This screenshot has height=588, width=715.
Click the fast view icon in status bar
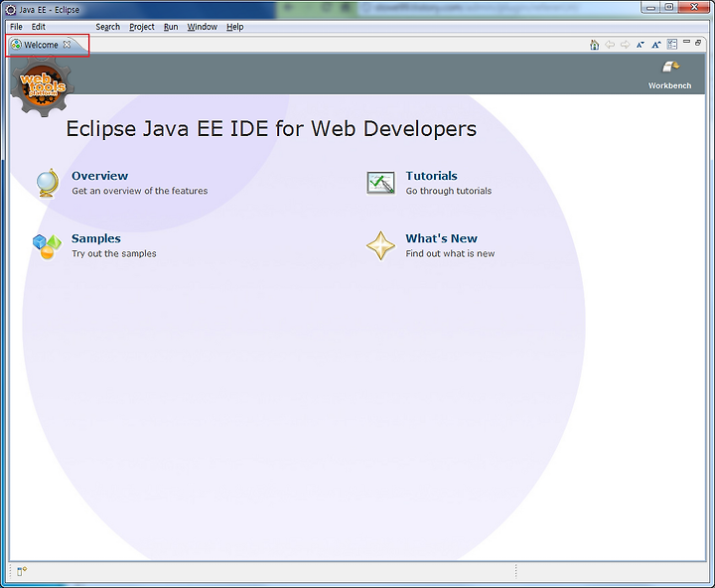click(x=22, y=571)
